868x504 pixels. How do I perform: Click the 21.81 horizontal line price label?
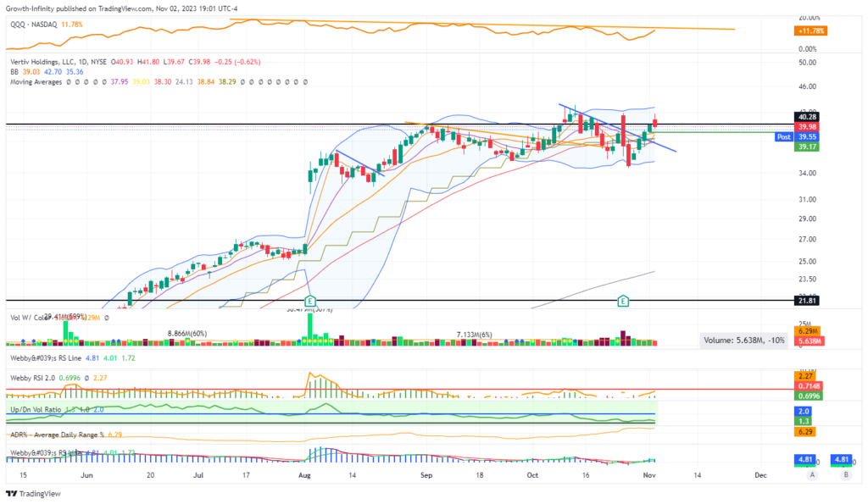coord(810,301)
